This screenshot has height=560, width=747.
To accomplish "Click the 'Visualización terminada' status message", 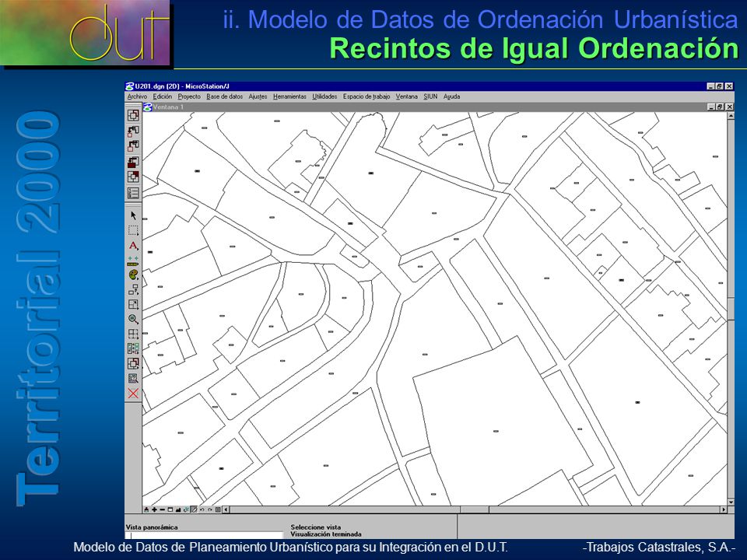I will tap(326, 534).
